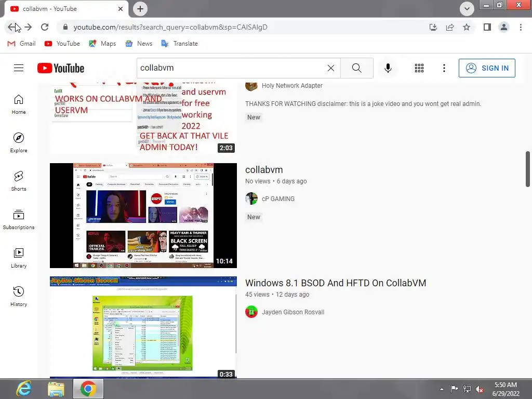532x399 pixels.
Task: Open the tab search dropdown arrow
Action: click(467, 9)
